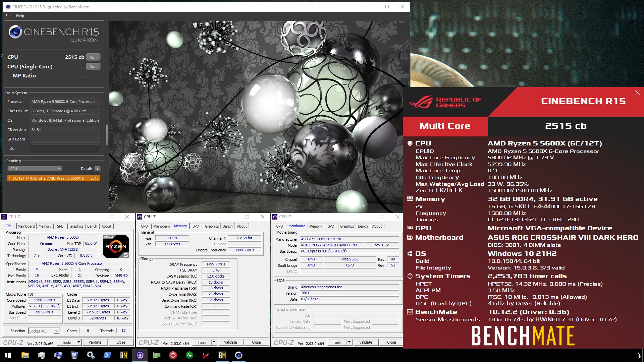Click the Core Speed value 5798.65 MHz
The image size is (644, 362).
tap(45, 300)
